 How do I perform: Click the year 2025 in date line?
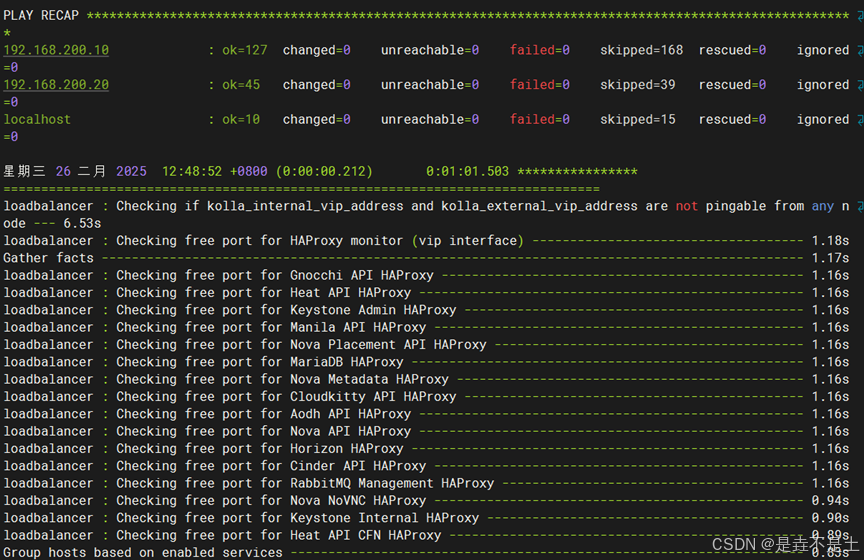[x=131, y=171]
